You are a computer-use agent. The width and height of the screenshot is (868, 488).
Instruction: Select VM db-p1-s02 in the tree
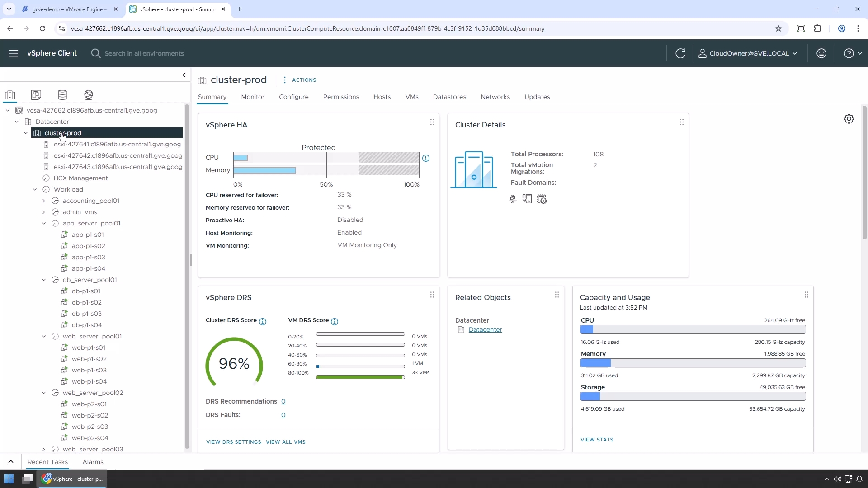click(x=86, y=302)
